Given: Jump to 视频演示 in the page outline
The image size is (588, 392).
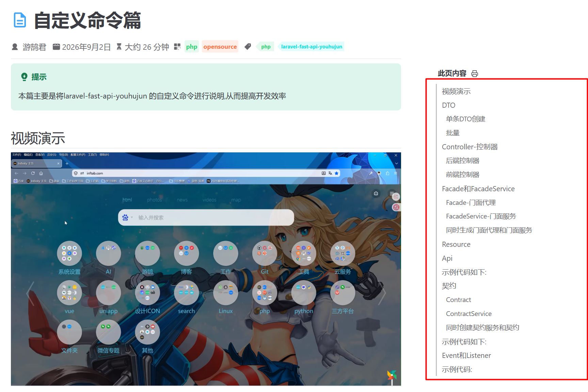Looking at the screenshot, I should click(456, 91).
